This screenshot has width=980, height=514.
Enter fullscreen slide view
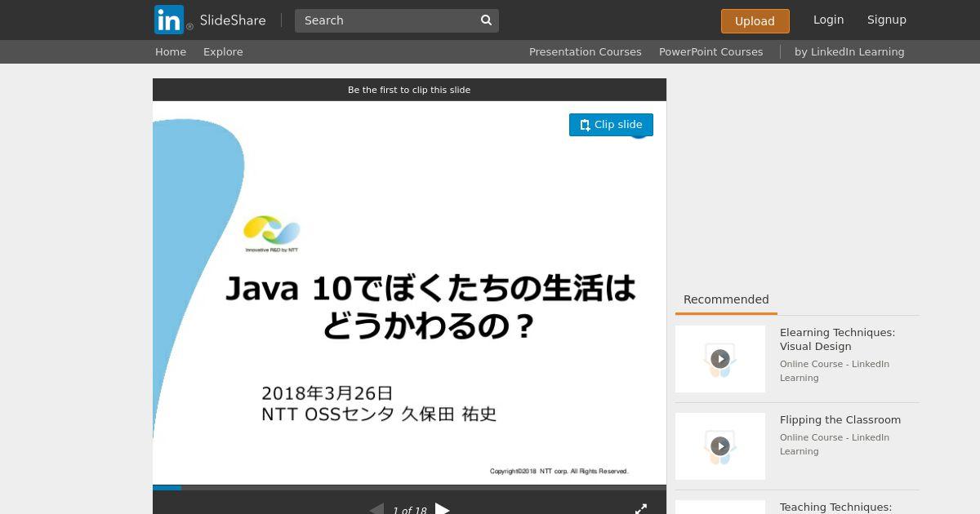click(641, 509)
